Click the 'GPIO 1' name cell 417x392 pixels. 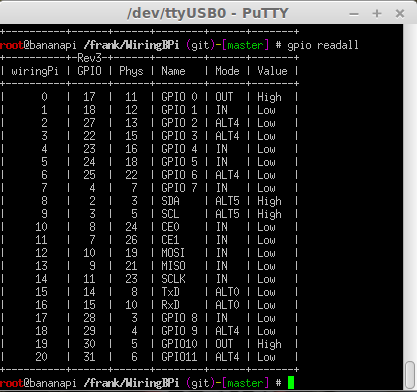[x=179, y=110]
